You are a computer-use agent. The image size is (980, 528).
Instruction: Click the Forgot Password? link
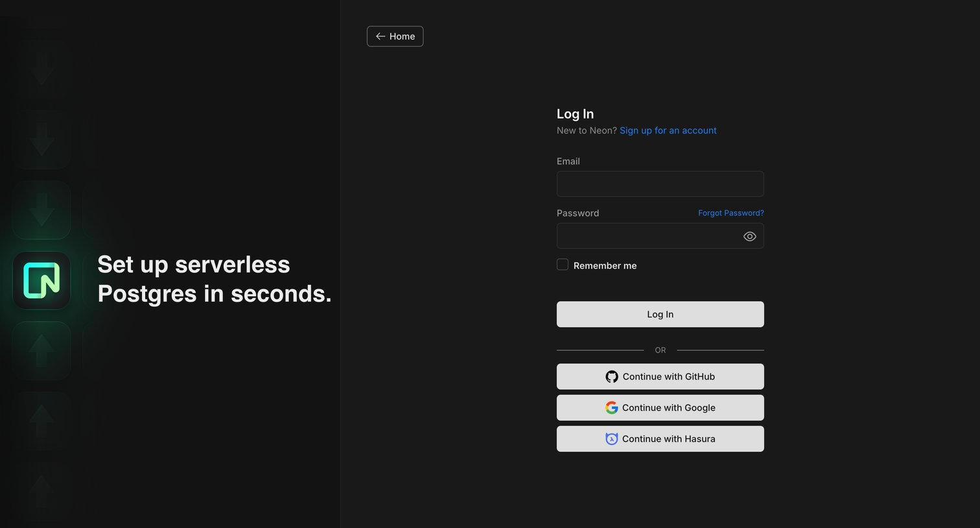[x=730, y=213]
